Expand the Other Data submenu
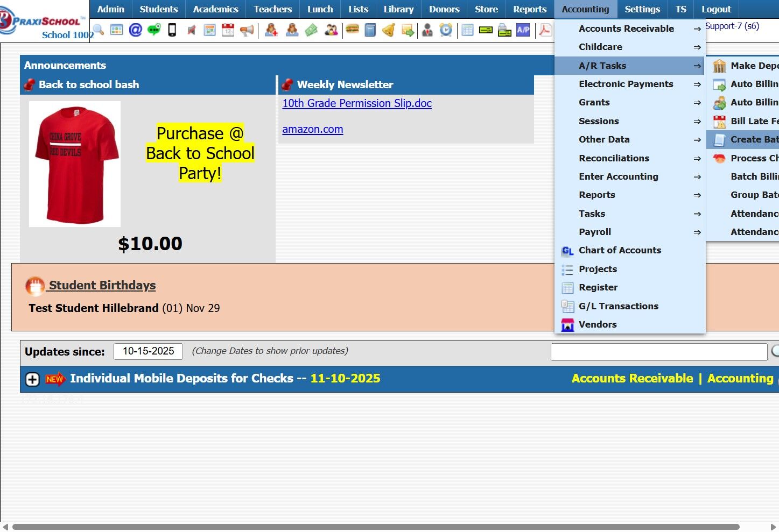The image size is (779, 532). pos(630,139)
